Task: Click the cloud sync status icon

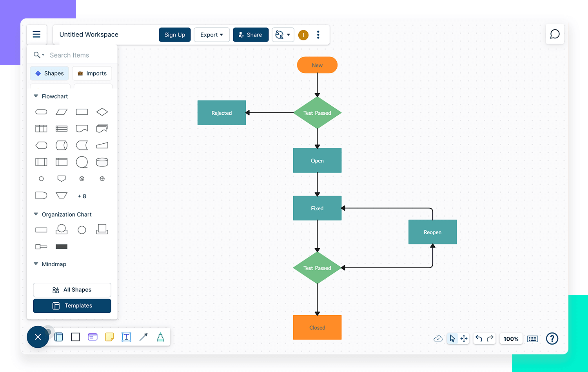Action: pos(438,339)
